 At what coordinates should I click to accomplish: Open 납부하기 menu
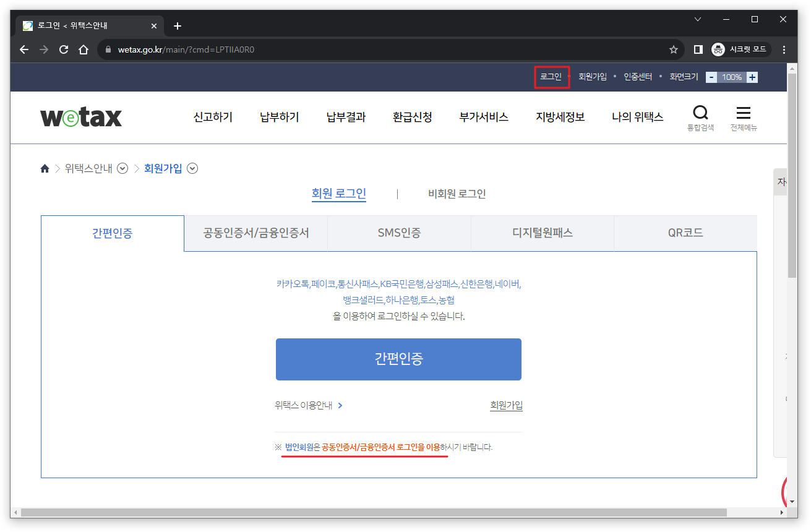[x=280, y=117]
